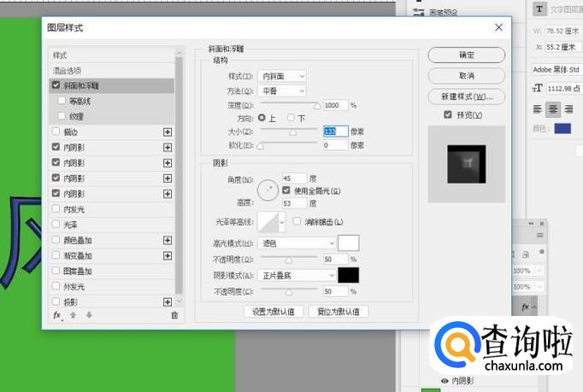Image resolution: width=583 pixels, height=392 pixels.
Task: Select 外发光 in the effects list
Action: pos(75,286)
